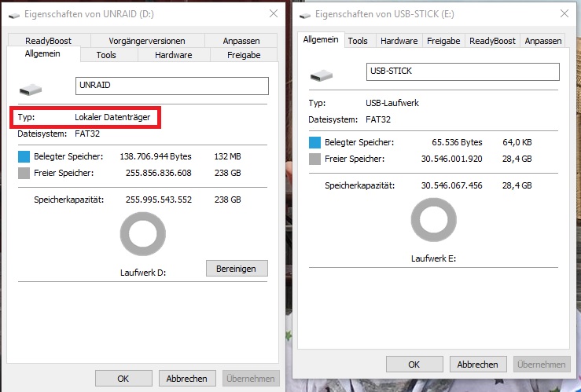Click the 'Laufwerk D:' label
Image resolution: width=581 pixels, height=392 pixels.
tap(143, 273)
